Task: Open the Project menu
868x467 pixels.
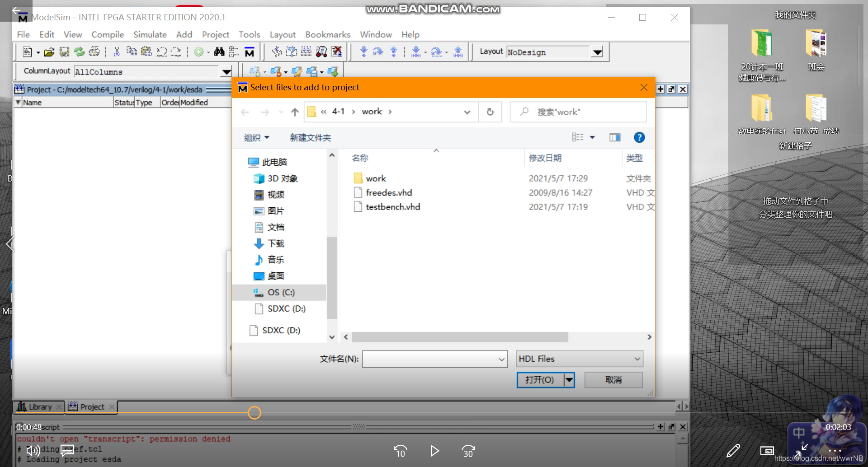Action: click(215, 34)
